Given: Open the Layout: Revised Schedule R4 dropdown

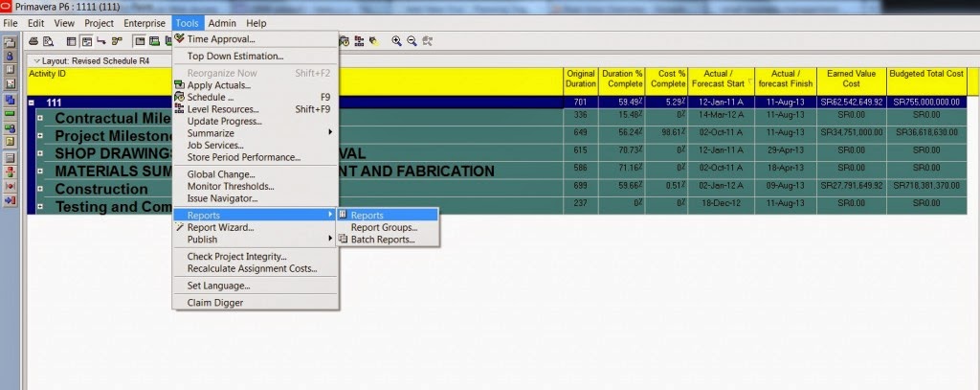Looking at the screenshot, I should tap(92, 61).
